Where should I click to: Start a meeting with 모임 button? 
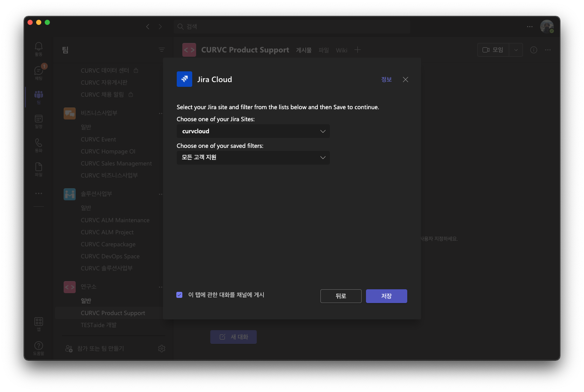(x=493, y=50)
